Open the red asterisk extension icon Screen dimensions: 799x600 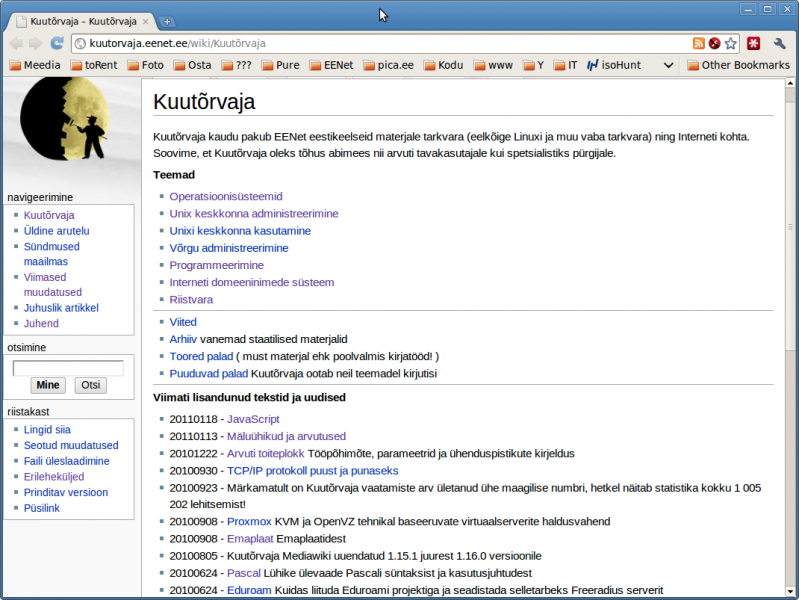click(x=754, y=43)
